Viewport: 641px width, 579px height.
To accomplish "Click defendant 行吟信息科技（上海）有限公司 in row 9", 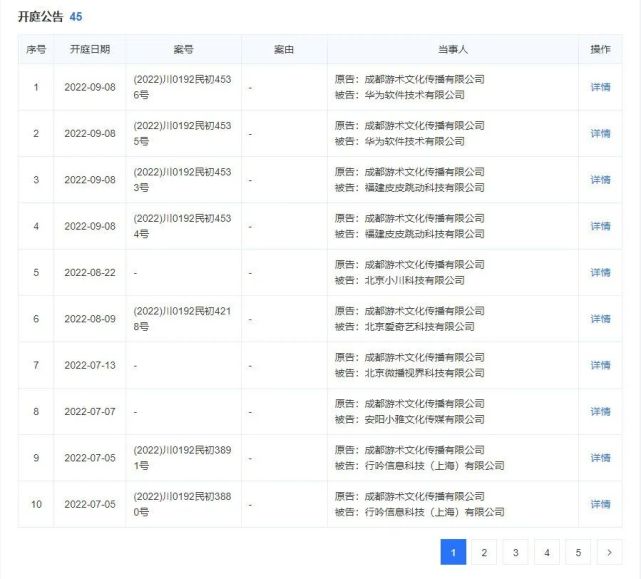I will click(435, 466).
